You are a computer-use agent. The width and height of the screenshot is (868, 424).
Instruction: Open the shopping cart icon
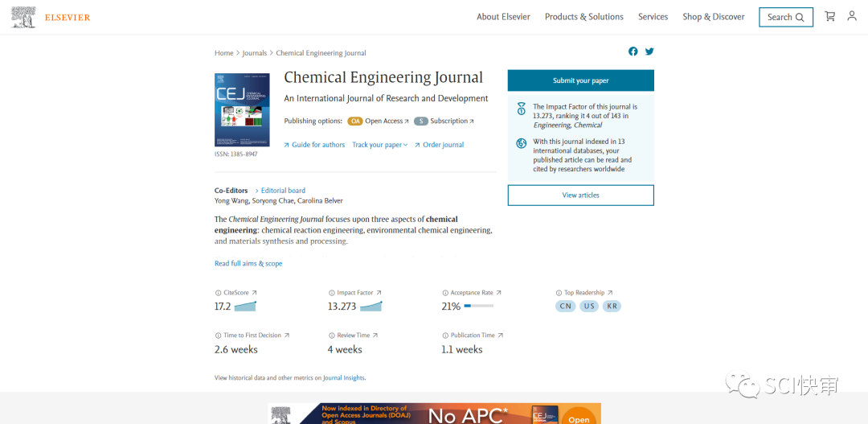[829, 16]
